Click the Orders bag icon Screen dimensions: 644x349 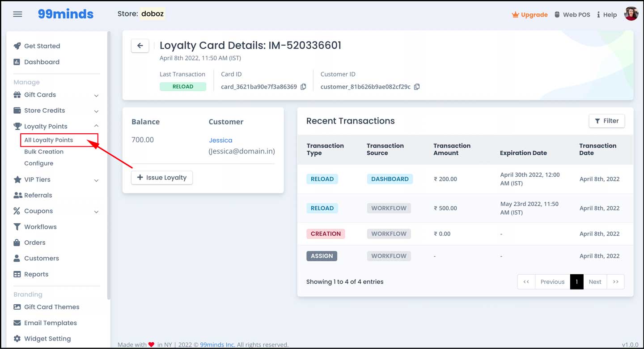click(x=17, y=243)
